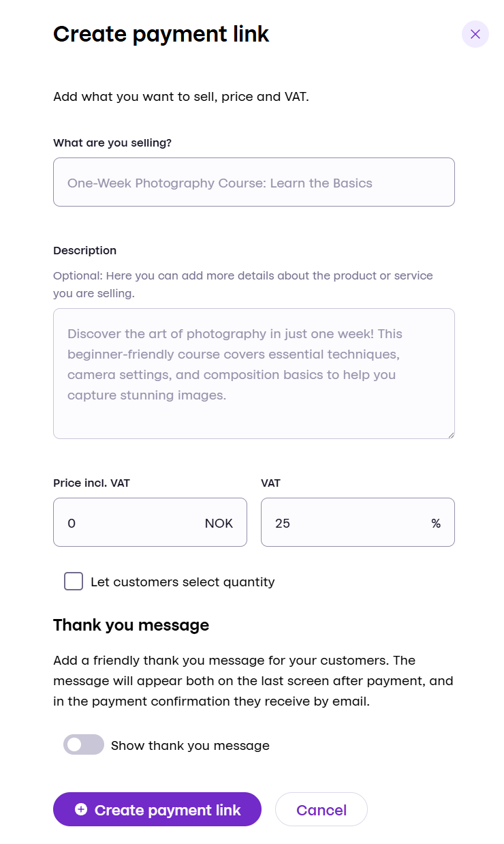The height and width of the screenshot is (844, 504).
Task: Click the Create payment link dialog title
Action: click(x=161, y=34)
